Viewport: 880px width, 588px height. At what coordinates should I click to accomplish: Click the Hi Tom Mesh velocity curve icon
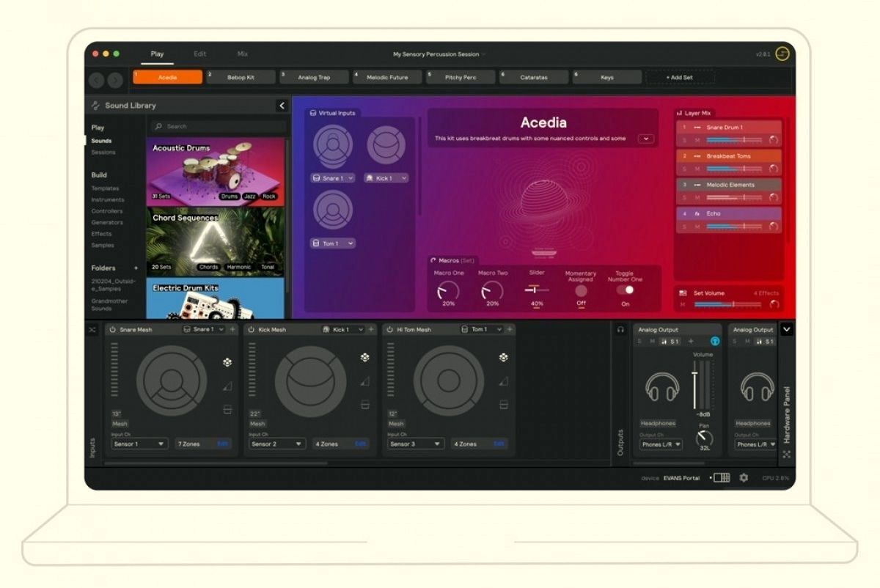(x=503, y=381)
